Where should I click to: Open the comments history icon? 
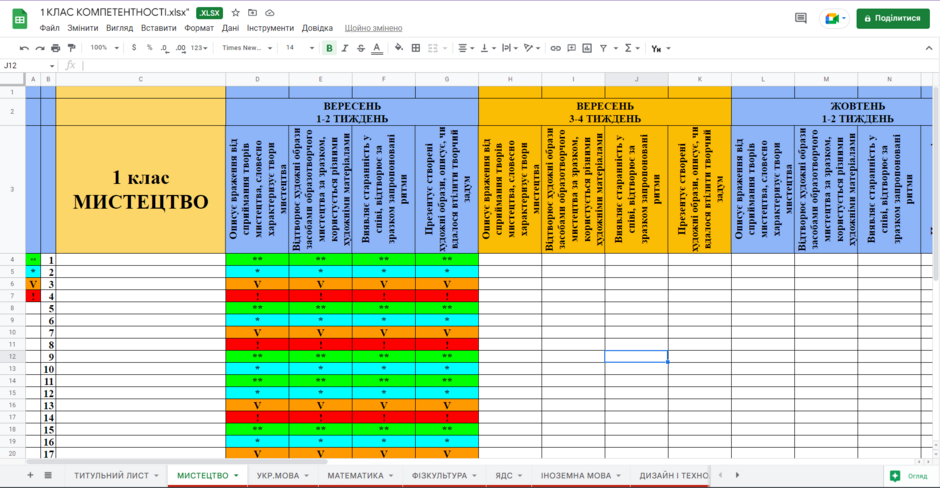(801, 18)
